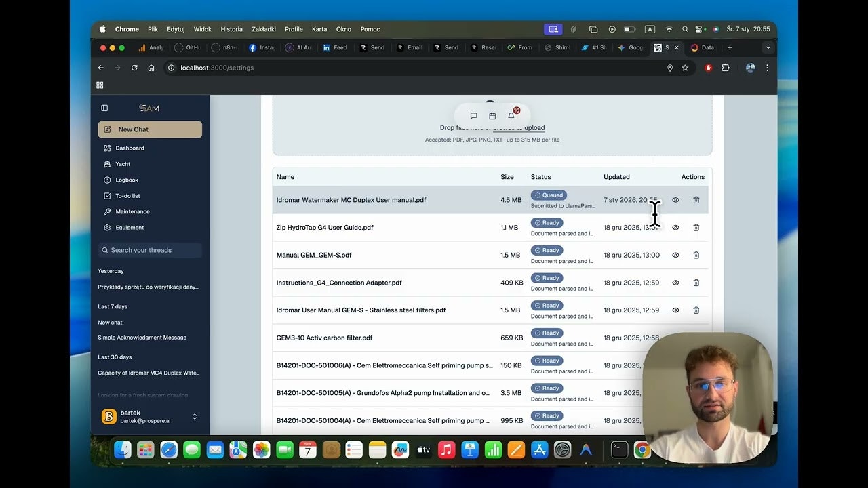View Idromar Watermaker MC Duplex manual
Screen dimensions: 868x488
[675, 200]
